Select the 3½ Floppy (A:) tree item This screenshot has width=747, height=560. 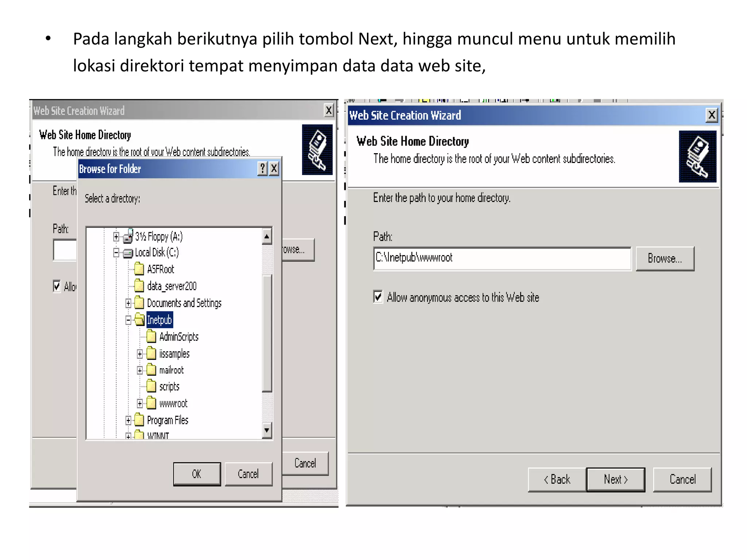tap(159, 237)
